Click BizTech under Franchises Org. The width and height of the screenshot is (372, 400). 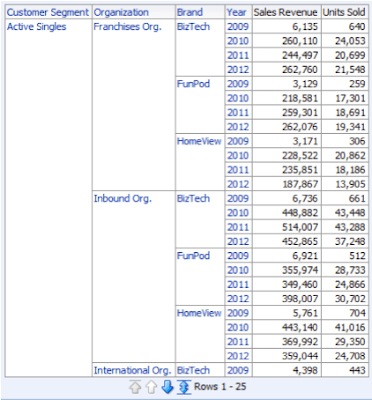tap(193, 27)
